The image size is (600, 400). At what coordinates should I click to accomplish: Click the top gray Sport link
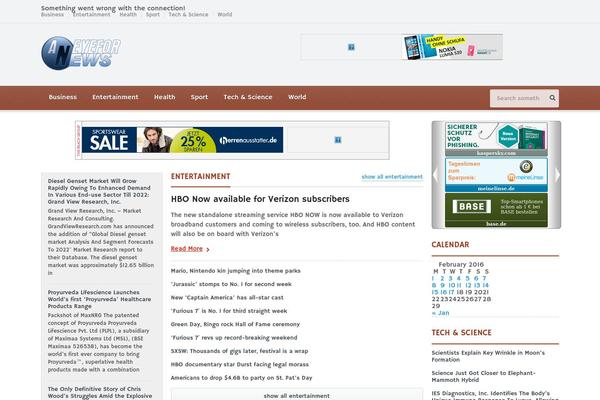point(153,15)
